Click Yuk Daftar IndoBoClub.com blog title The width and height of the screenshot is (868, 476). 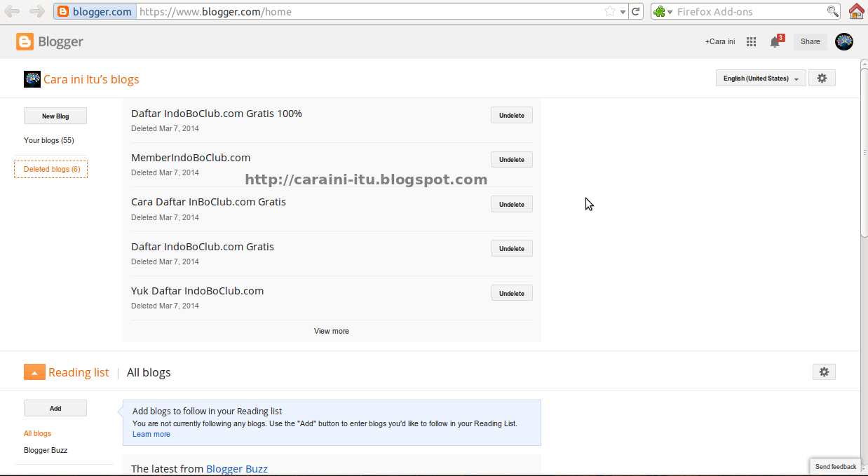click(198, 291)
